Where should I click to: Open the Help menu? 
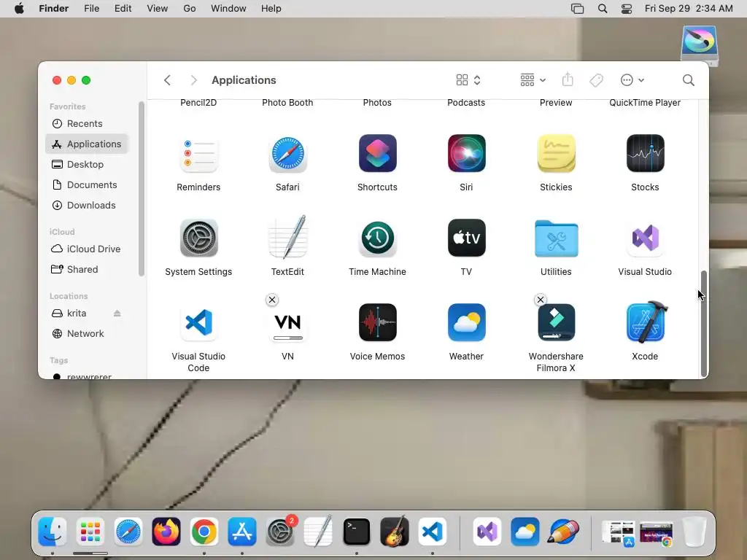pos(271,9)
